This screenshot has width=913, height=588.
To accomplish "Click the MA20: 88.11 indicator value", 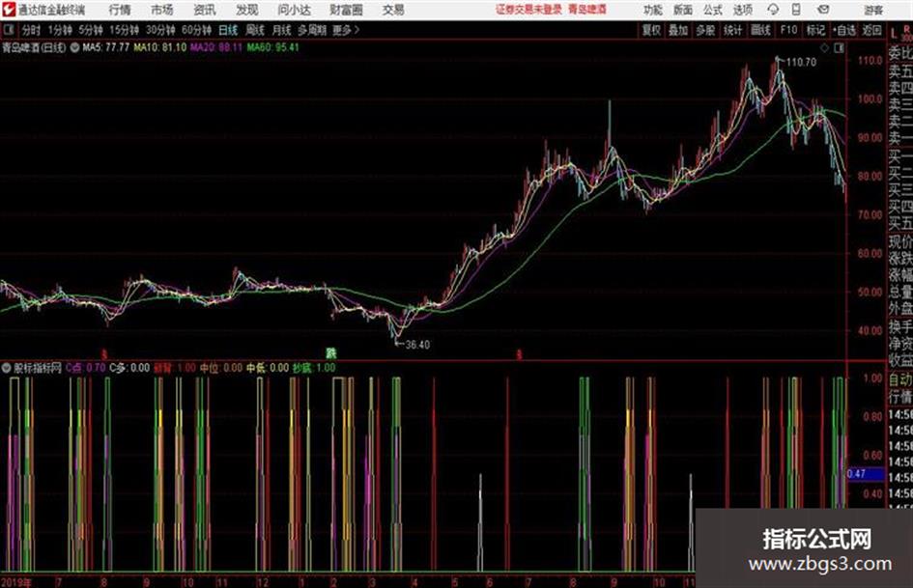I will point(216,47).
